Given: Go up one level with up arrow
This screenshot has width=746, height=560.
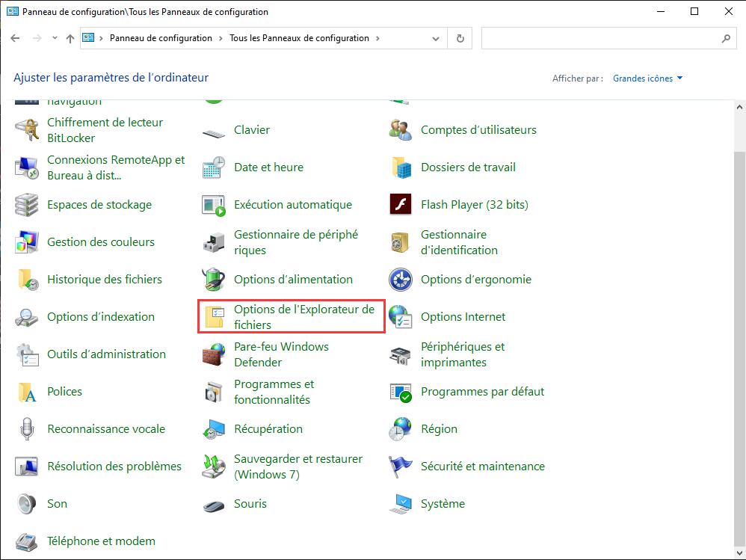Looking at the screenshot, I should [70, 39].
